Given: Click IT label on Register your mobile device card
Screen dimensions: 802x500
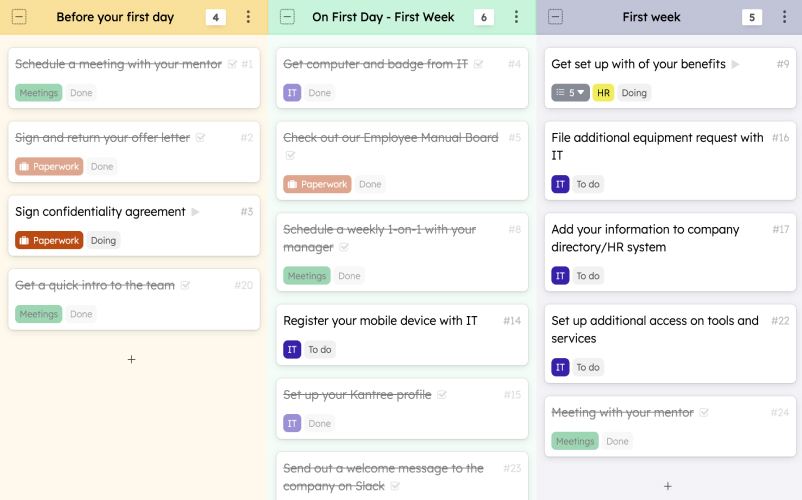Looking at the screenshot, I should (x=292, y=349).
